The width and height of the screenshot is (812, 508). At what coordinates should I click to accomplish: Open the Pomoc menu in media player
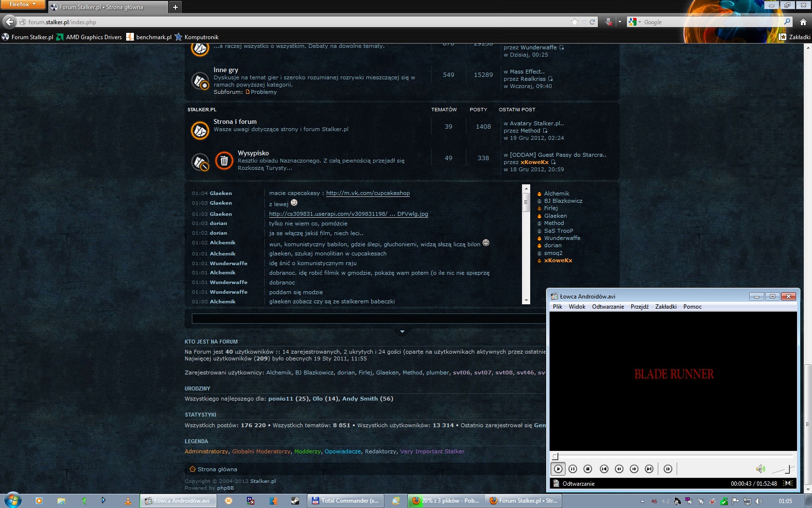click(x=692, y=307)
